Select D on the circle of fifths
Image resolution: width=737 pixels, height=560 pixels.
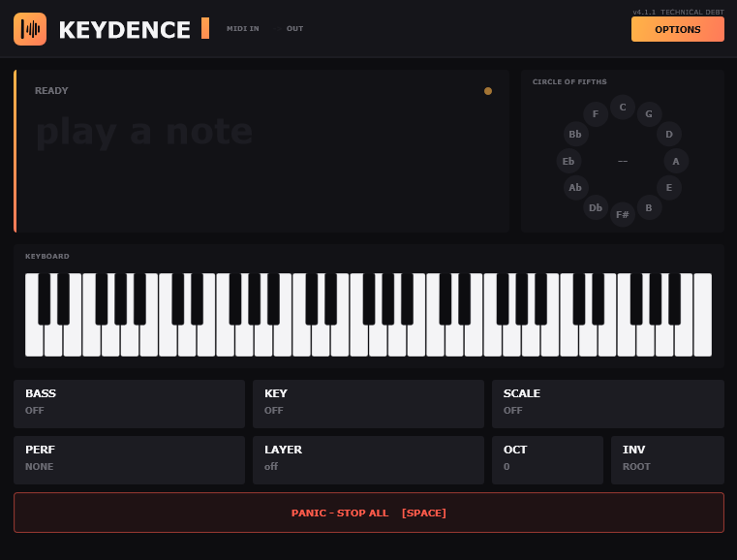[x=669, y=135]
